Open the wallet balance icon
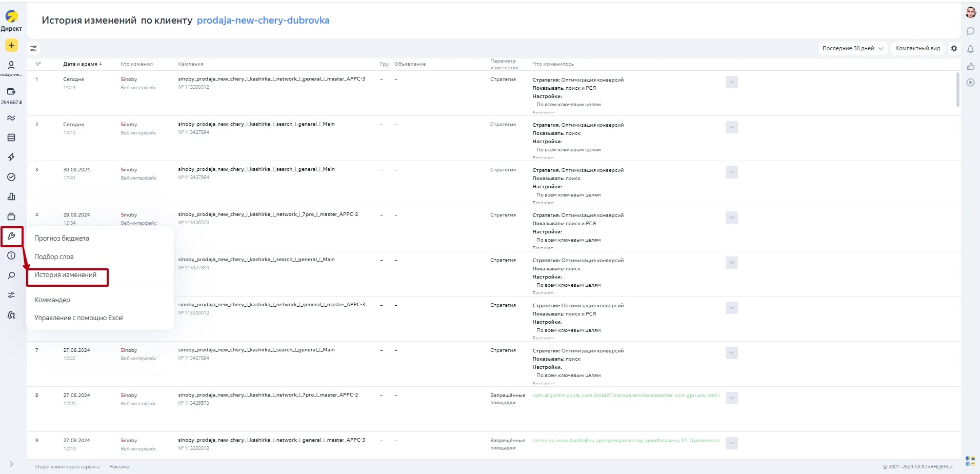The width and height of the screenshot is (980, 474). 11,92
